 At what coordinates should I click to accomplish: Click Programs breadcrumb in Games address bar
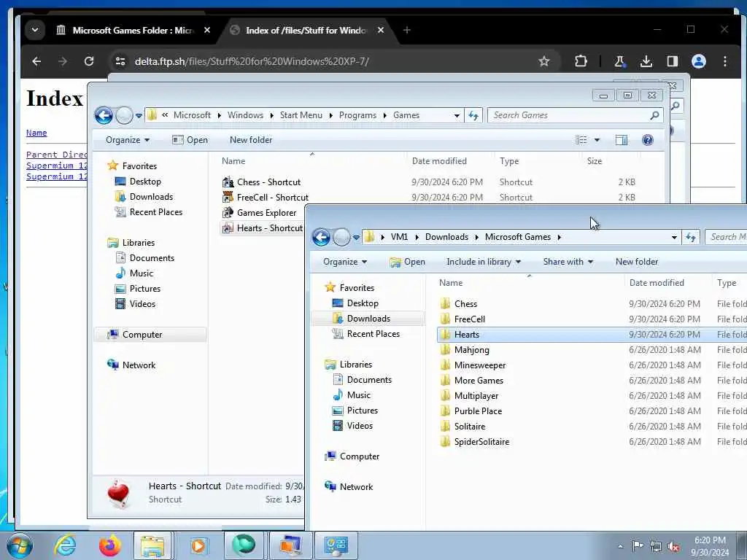click(357, 115)
